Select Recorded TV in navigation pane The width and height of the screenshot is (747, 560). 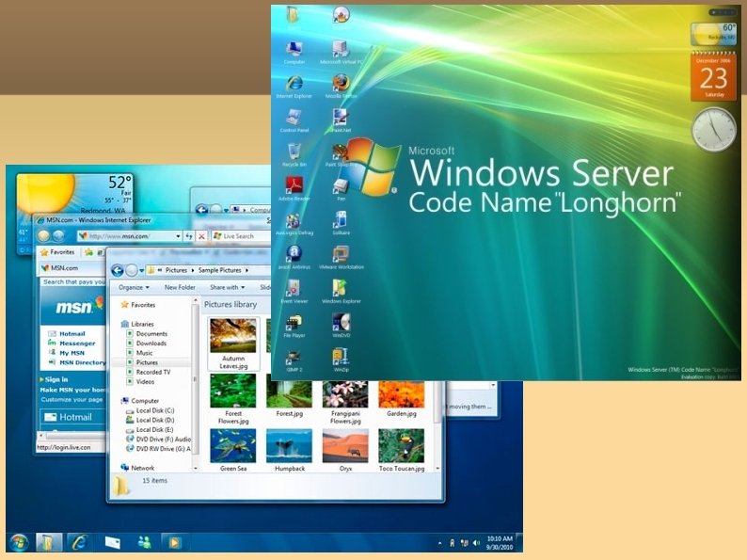point(149,372)
